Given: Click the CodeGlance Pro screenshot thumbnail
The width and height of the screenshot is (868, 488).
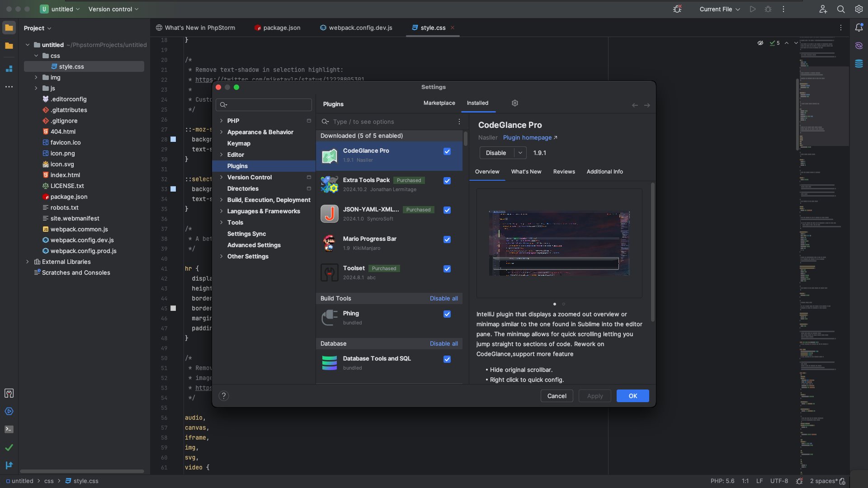Looking at the screenshot, I should (559, 243).
